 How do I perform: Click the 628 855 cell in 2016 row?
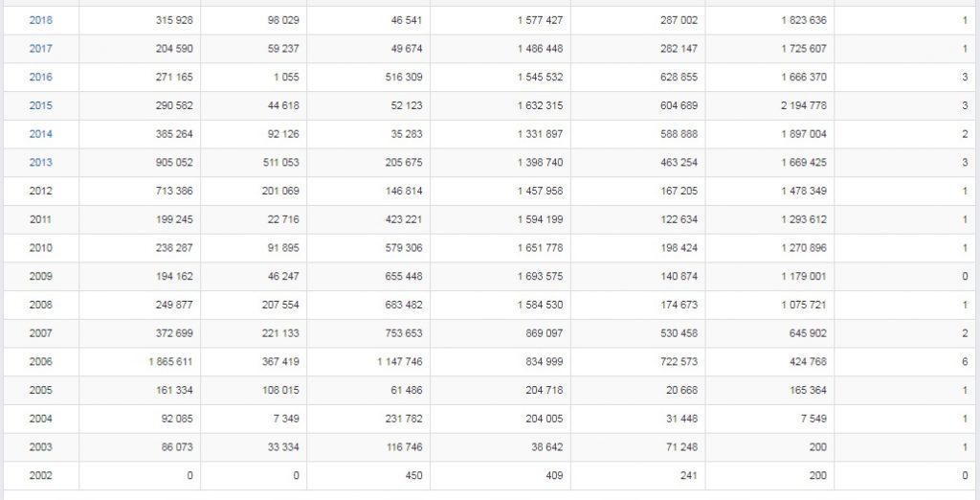[679, 77]
